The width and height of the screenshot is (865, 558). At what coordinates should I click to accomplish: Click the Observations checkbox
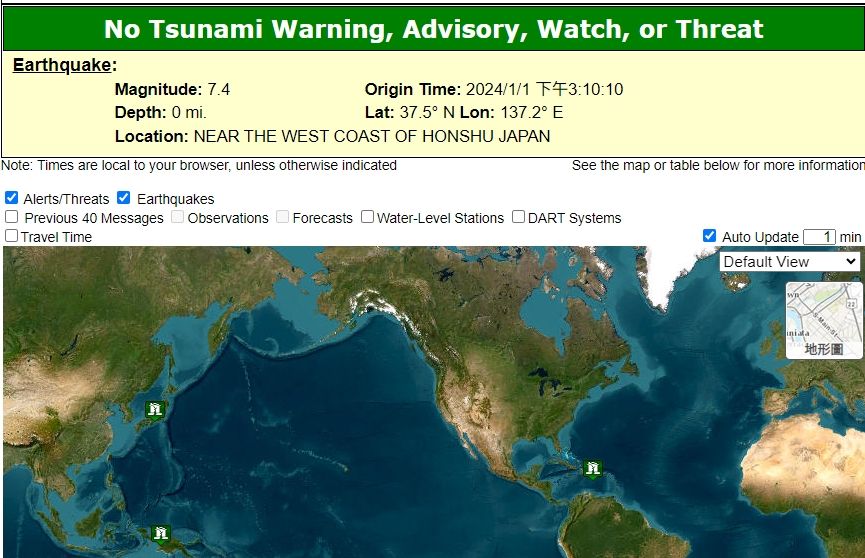coord(178,217)
